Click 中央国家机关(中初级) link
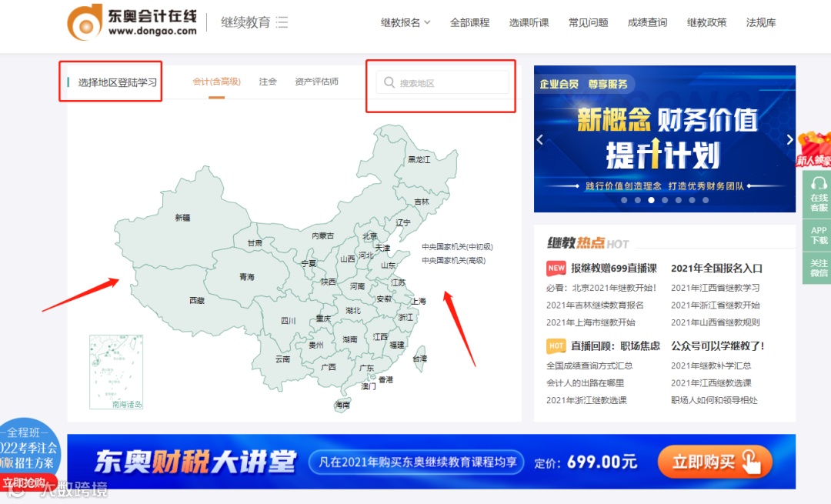This screenshot has height=504, width=831. coord(457,247)
